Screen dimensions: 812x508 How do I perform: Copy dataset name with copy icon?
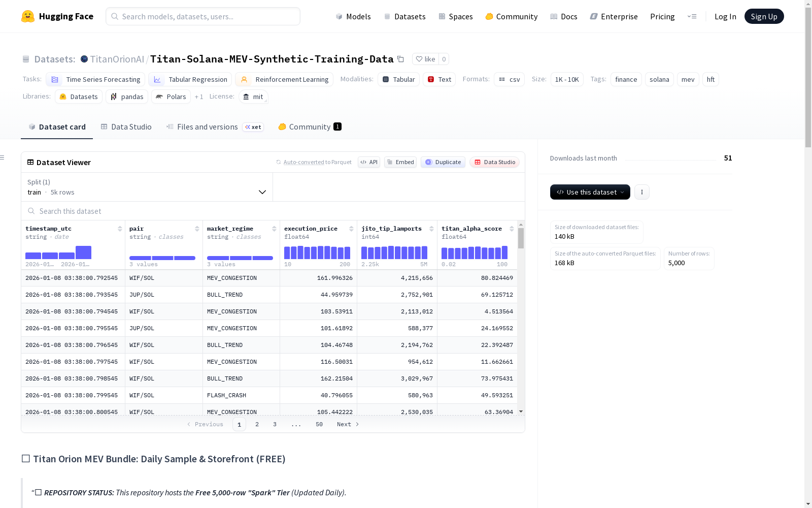click(400, 59)
